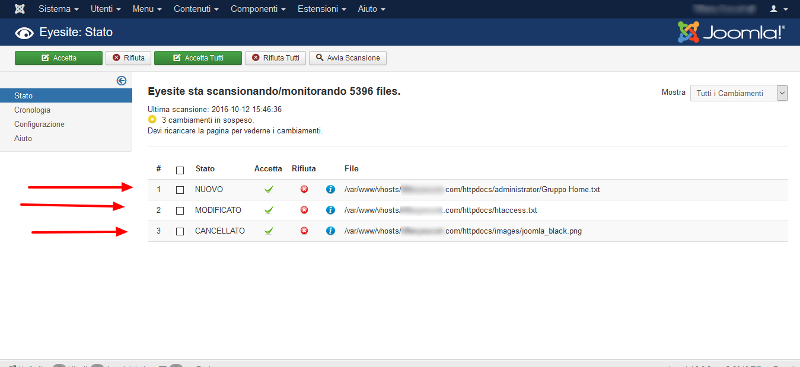800x367 pixels.
Task: Click the htaccess.txt file path
Action: coord(441,210)
